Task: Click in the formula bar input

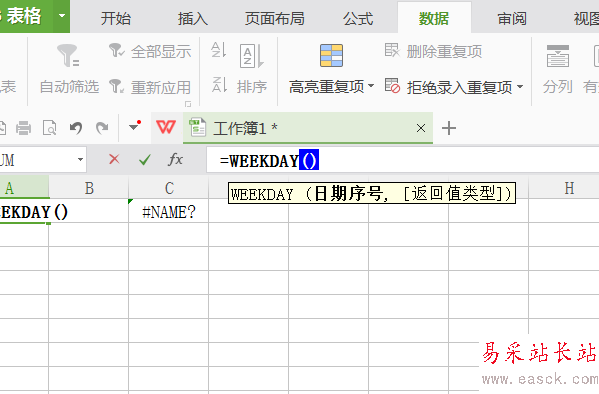Action: pos(403,161)
